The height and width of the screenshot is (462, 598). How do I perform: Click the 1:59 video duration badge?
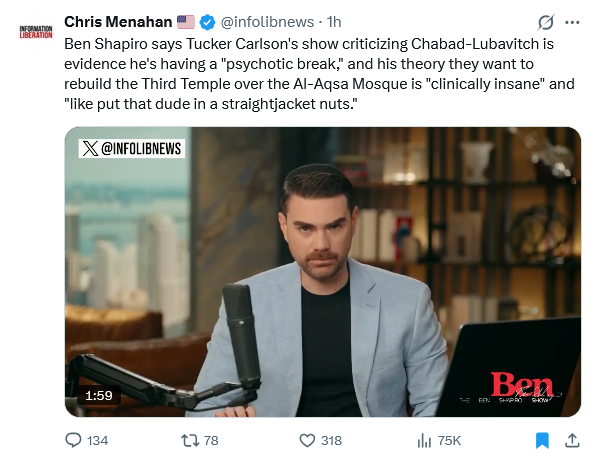(99, 395)
